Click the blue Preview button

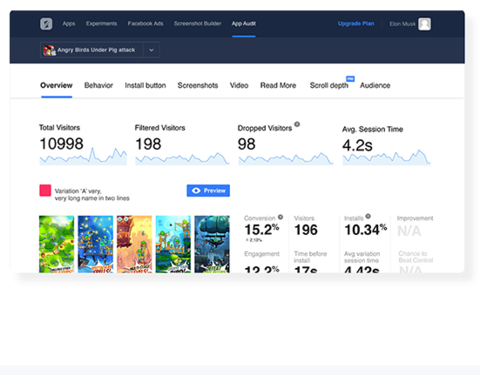point(208,191)
